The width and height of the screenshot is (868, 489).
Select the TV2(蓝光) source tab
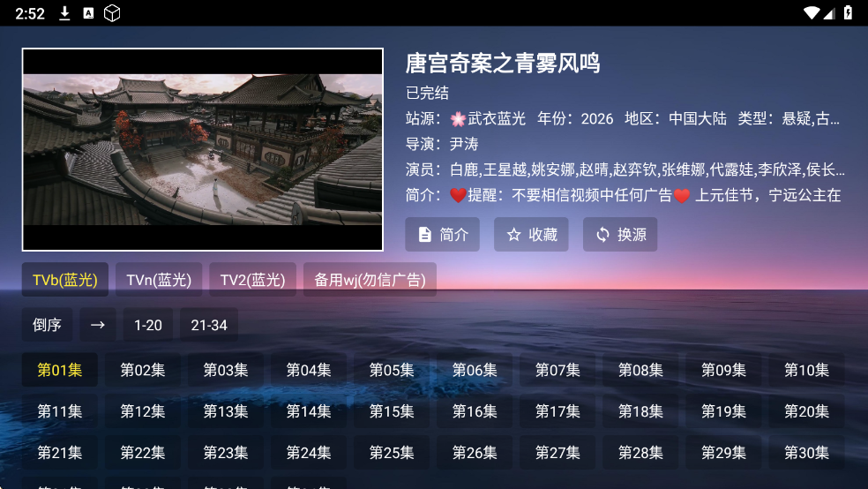click(x=252, y=280)
